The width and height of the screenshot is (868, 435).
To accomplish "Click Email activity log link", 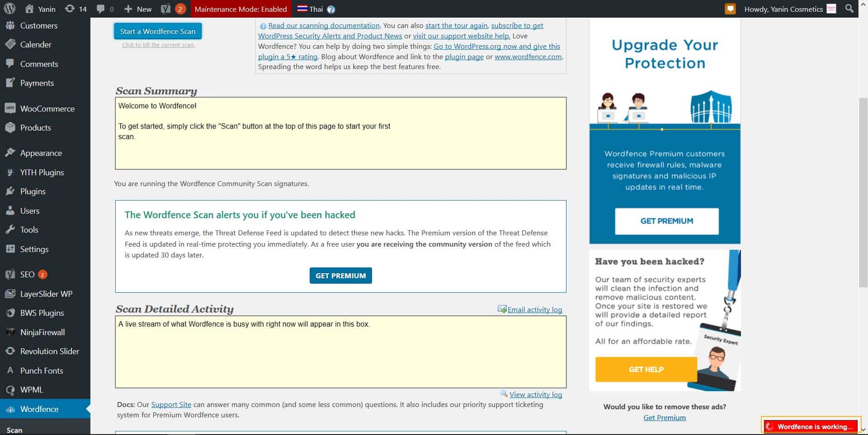I will (535, 310).
